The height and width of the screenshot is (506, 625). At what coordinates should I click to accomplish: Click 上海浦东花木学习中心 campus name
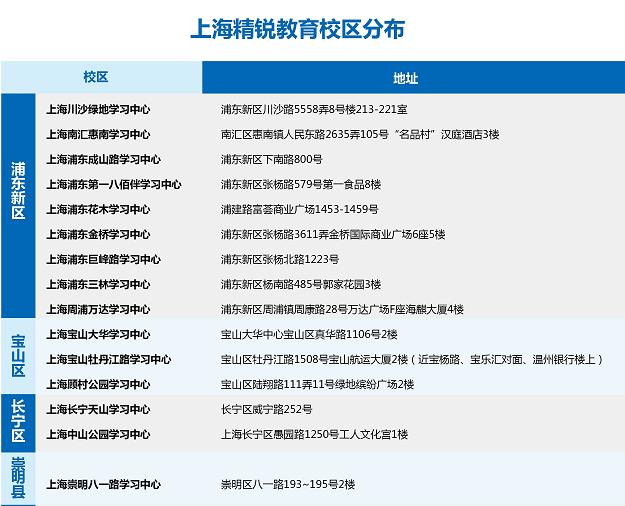click(x=98, y=209)
